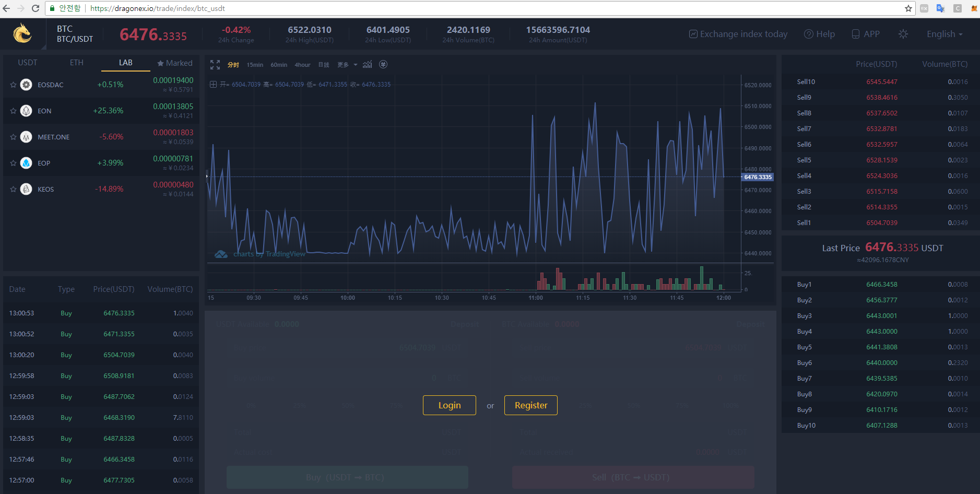The image size is (980, 494).
Task: Switch to the ETH market tab
Action: click(77, 63)
